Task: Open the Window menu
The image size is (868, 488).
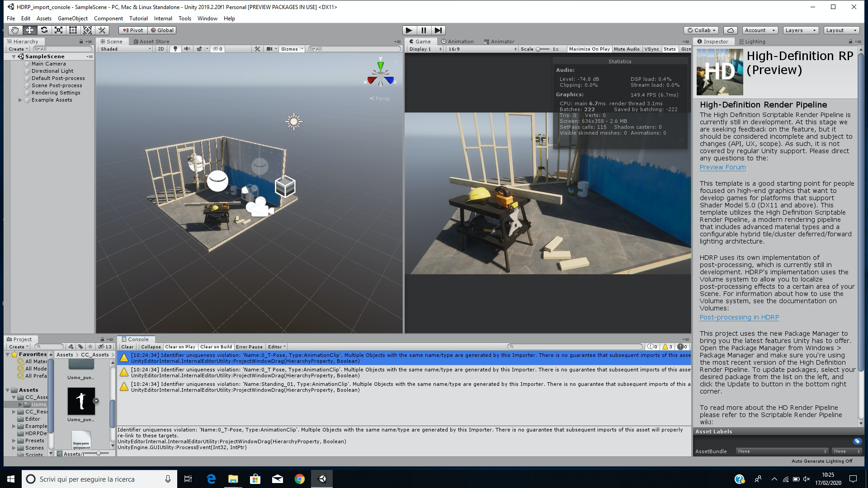Action: coord(208,19)
